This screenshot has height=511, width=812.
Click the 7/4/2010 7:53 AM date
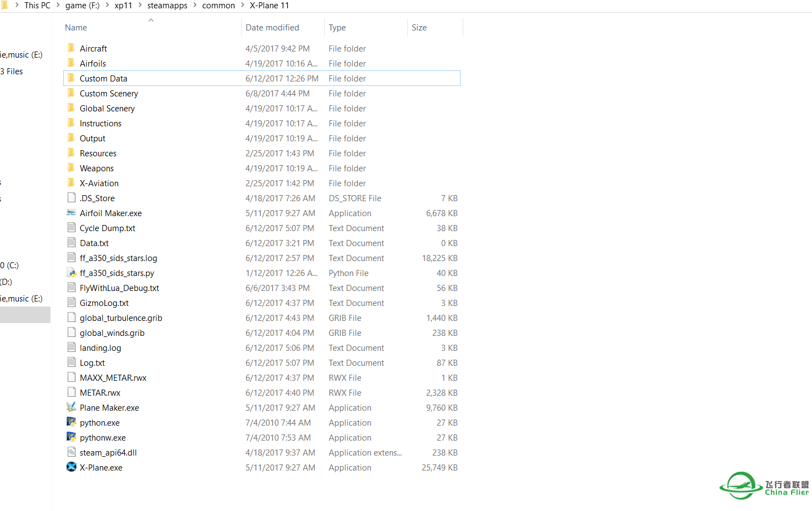[x=278, y=437]
